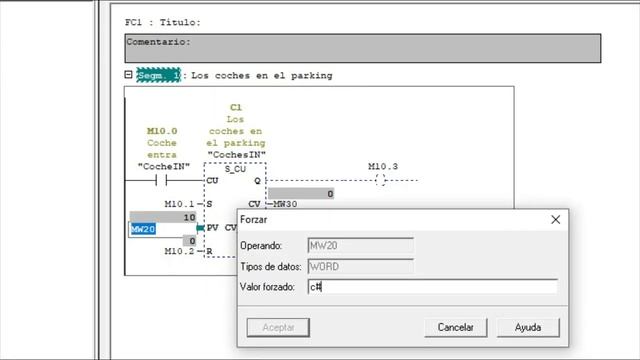Select the highlighted MW20 operand
The height and width of the screenshot is (360, 640).
[x=143, y=229]
